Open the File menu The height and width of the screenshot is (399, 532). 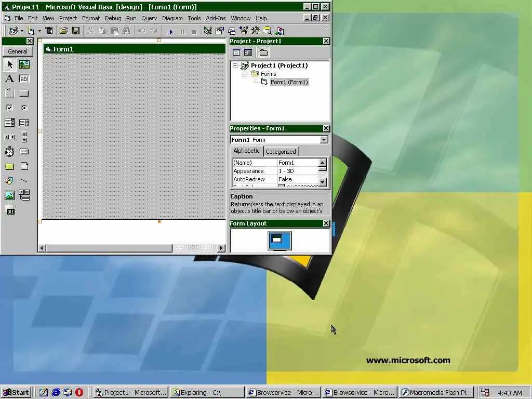tap(19, 18)
